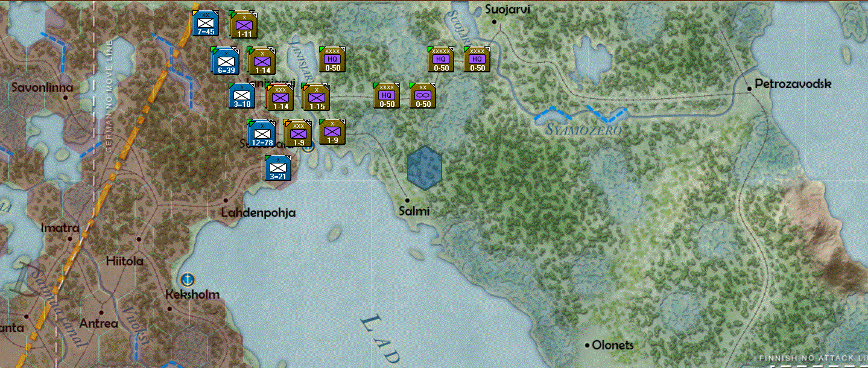This screenshot has width=868, height=368.
Task: Select the Soviet brigade counter 1-15
Action: tap(315, 97)
